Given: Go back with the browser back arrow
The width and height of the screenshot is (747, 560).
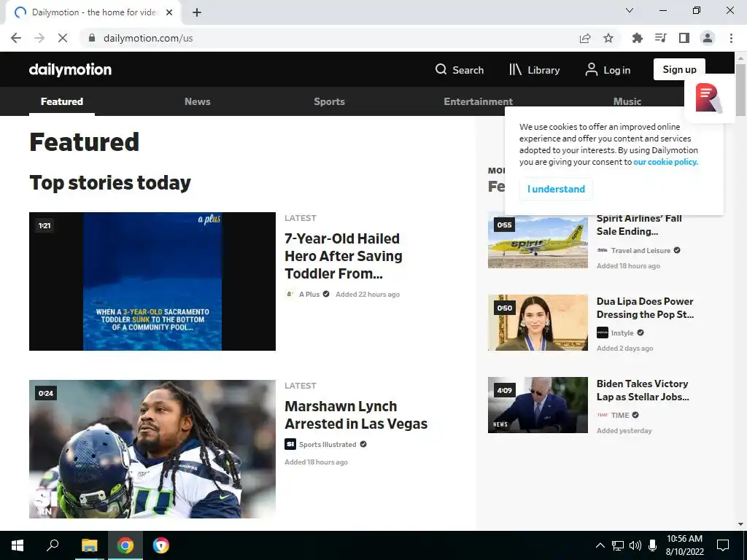Looking at the screenshot, I should coord(16,38).
